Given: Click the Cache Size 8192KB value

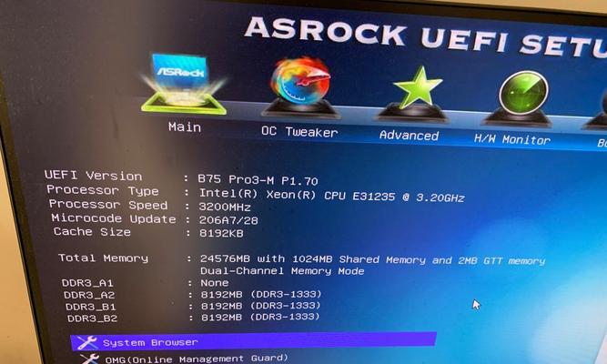Looking at the screenshot, I should coord(221,233).
